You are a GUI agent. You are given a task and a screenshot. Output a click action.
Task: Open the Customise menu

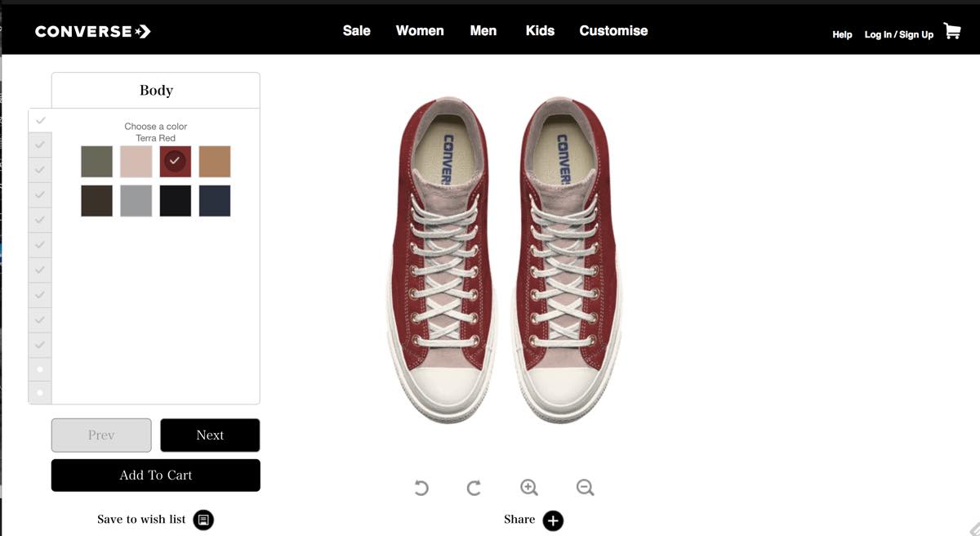pyautogui.click(x=613, y=31)
